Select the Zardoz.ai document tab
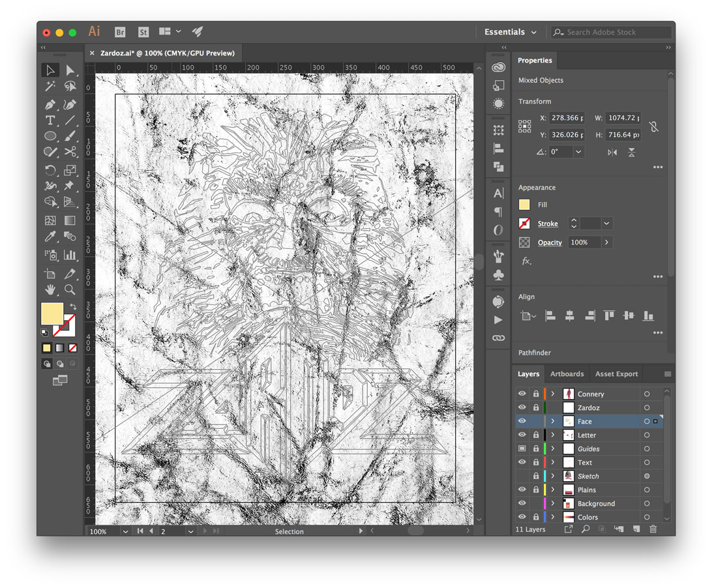This screenshot has width=712, height=588. pyautogui.click(x=167, y=53)
